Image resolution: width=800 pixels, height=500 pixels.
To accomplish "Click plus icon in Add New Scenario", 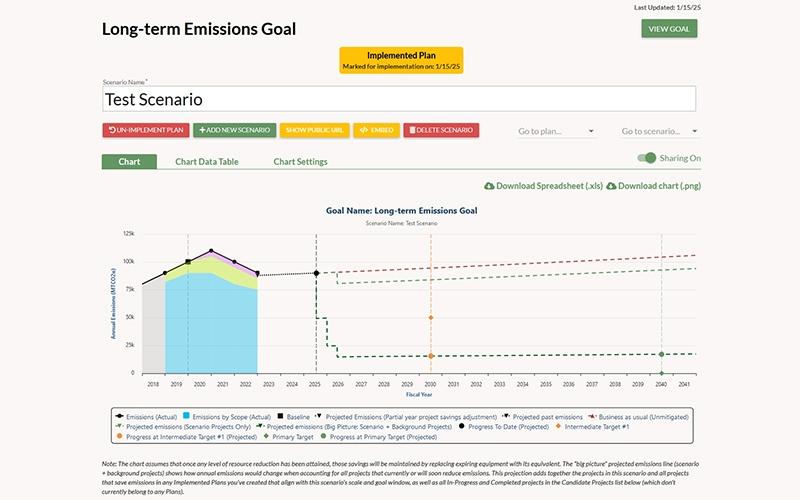I will coord(203,130).
